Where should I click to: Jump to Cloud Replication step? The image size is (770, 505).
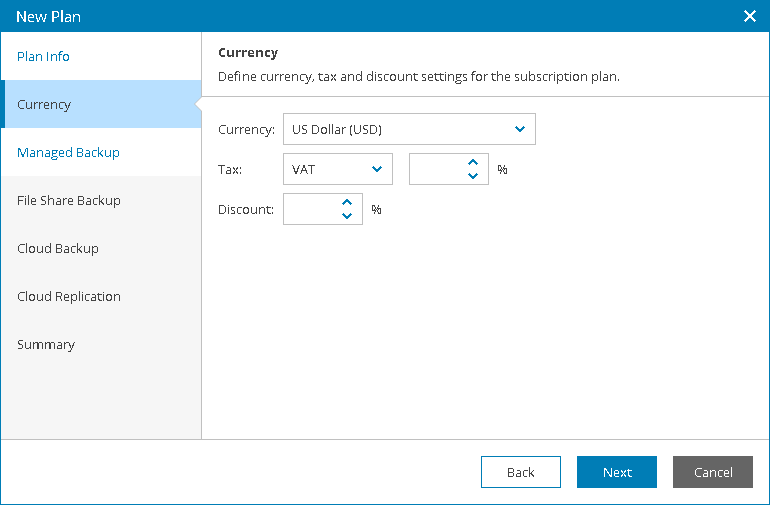coord(69,296)
